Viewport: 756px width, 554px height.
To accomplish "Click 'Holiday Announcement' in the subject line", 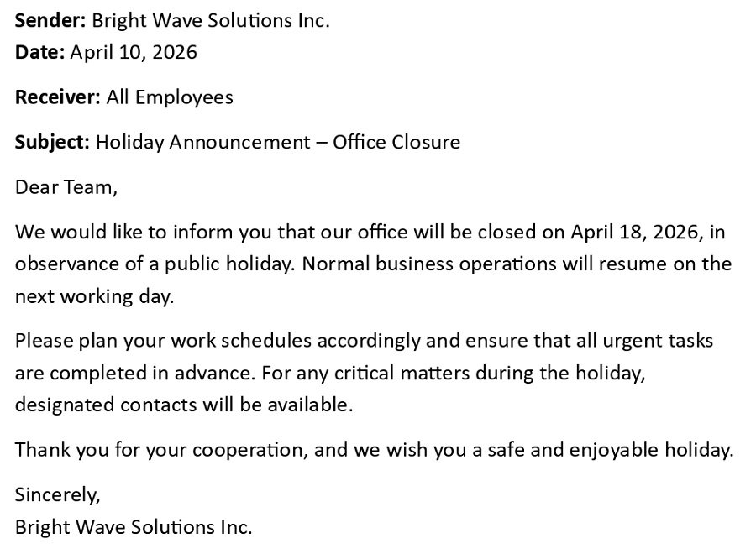I will tap(203, 143).
